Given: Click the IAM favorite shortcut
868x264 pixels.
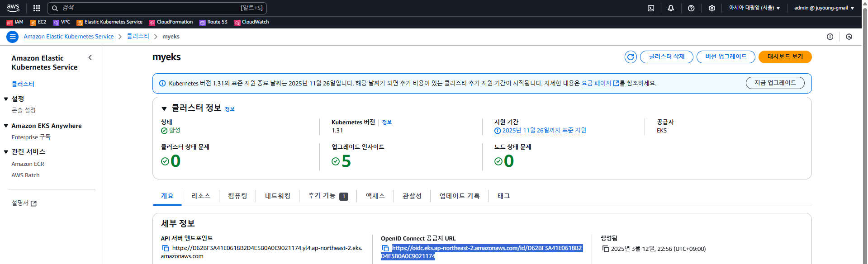Looking at the screenshot, I should tap(15, 22).
